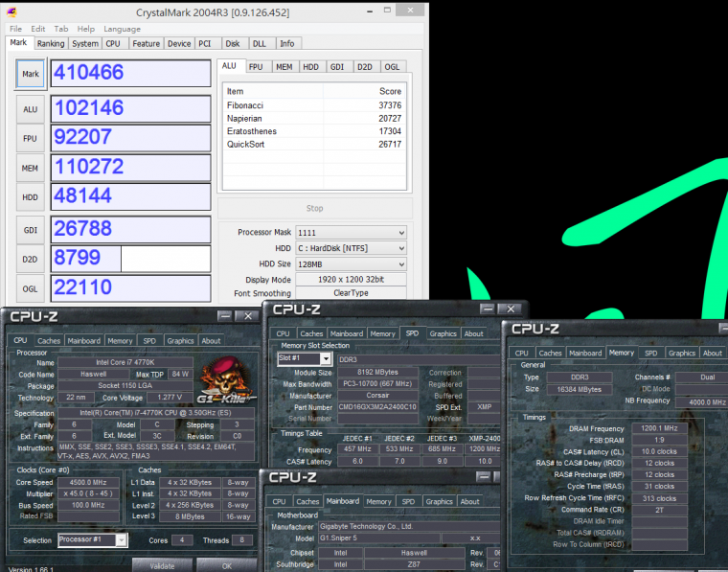Run the OGL benchmark button
Image resolution: width=728 pixels, height=572 pixels.
pyautogui.click(x=31, y=288)
